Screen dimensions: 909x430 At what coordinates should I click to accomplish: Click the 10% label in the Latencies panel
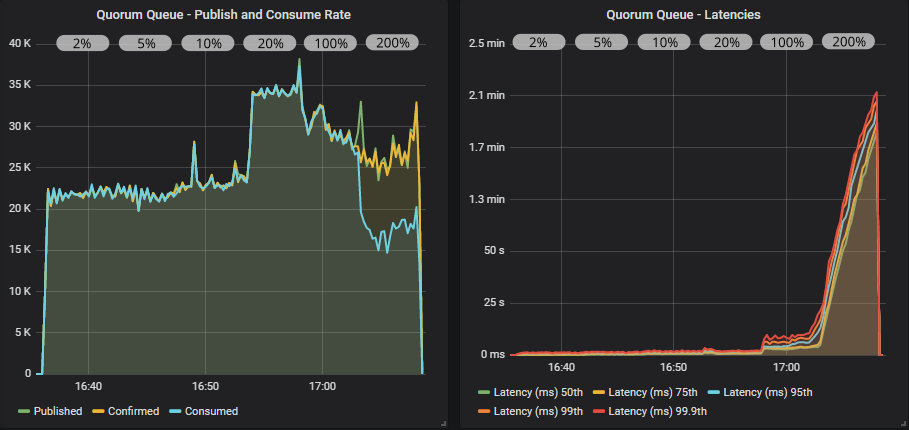tap(664, 42)
